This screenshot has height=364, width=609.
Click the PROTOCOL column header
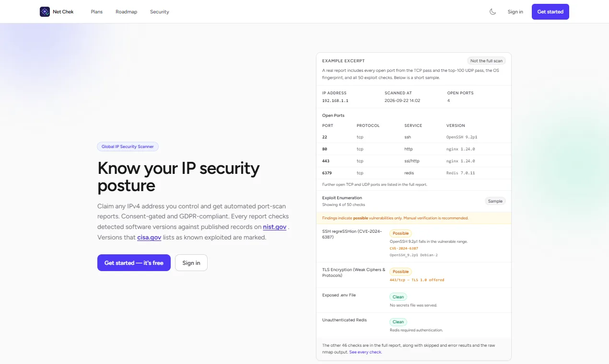pyautogui.click(x=368, y=125)
